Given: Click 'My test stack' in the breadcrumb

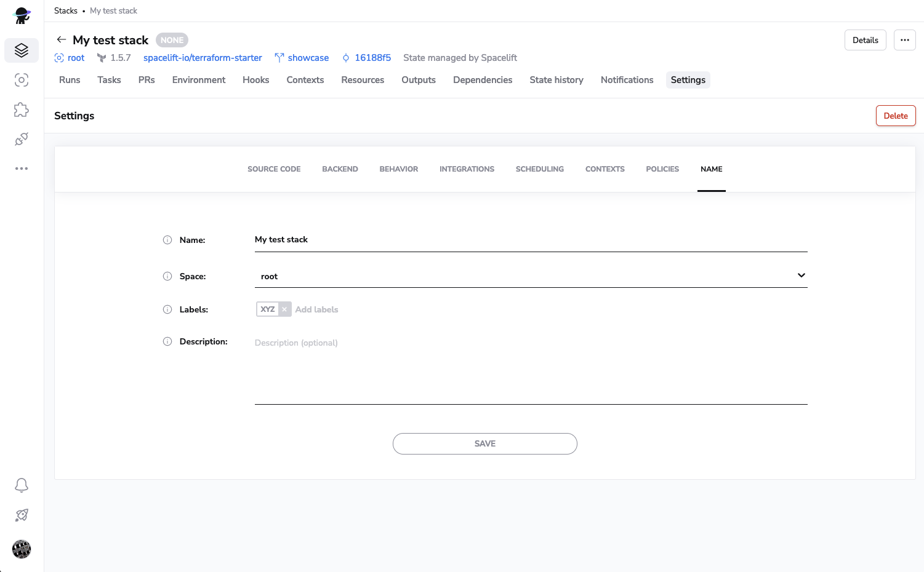Looking at the screenshot, I should 113,10.
